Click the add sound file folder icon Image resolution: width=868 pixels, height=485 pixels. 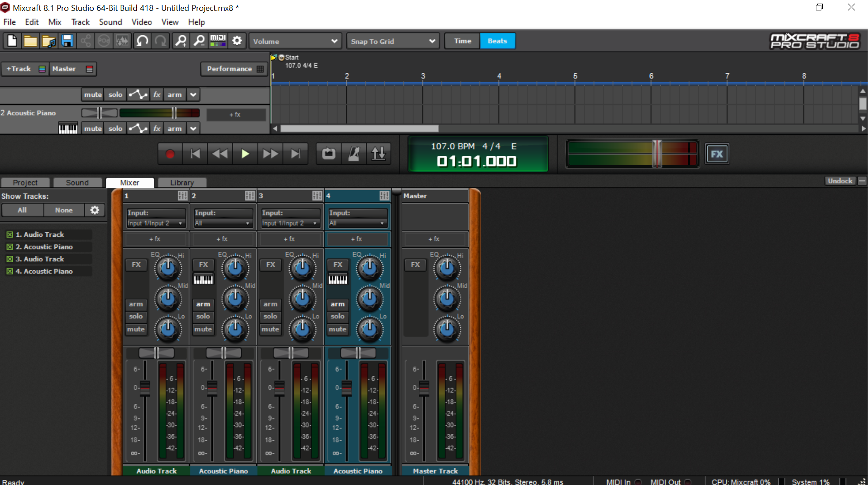49,41
